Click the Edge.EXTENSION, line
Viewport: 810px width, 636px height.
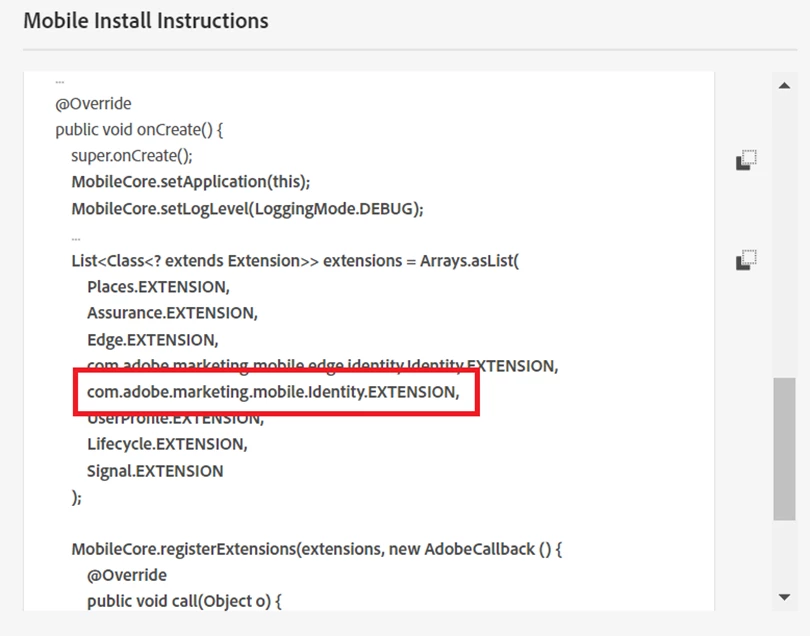click(x=152, y=340)
